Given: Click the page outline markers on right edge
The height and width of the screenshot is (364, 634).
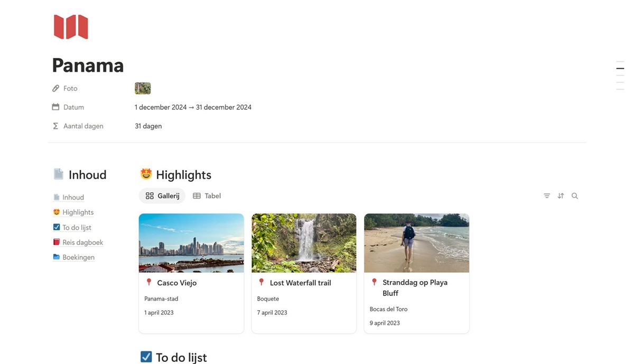Looking at the screenshot, I should (x=620, y=76).
